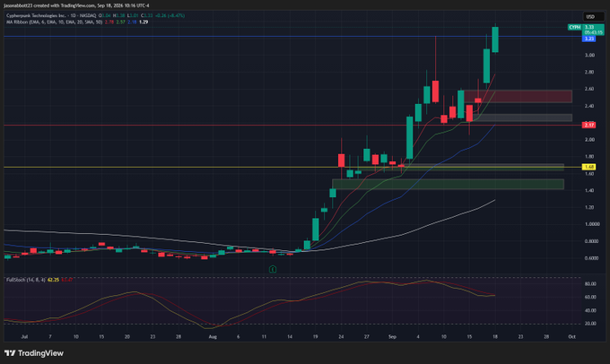Click the Aug label on time axis

[x=213, y=337]
